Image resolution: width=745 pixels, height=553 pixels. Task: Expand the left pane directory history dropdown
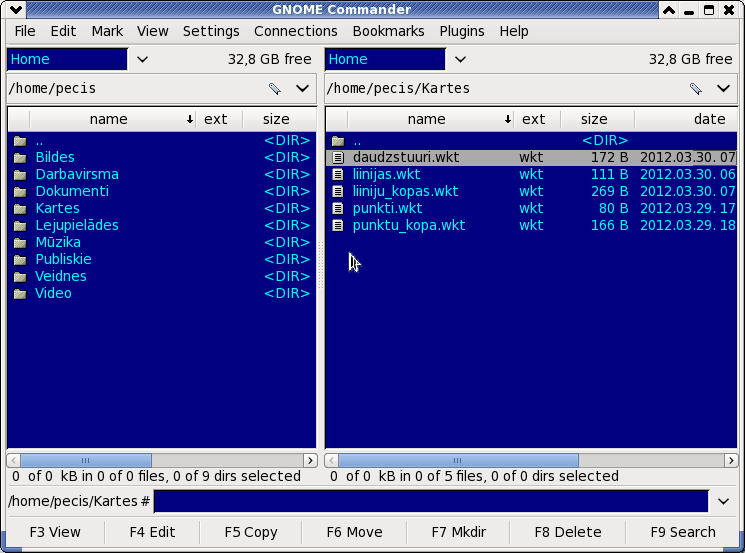303,88
